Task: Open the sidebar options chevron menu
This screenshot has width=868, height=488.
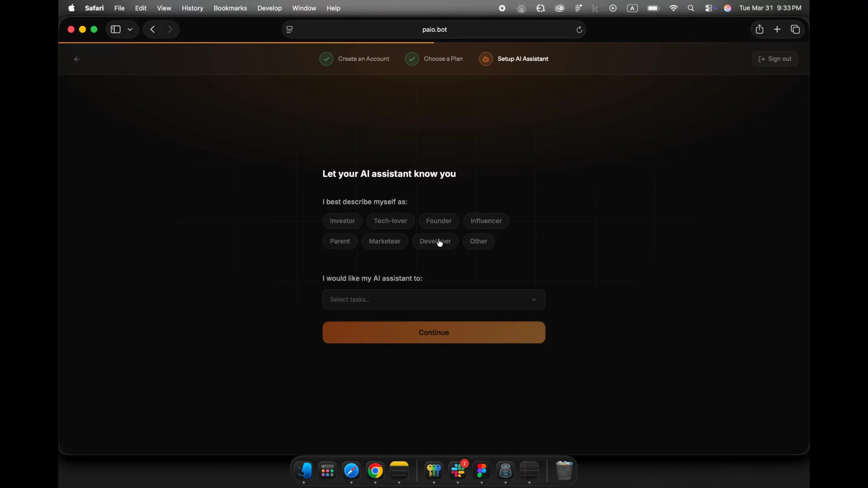Action: coord(130,29)
